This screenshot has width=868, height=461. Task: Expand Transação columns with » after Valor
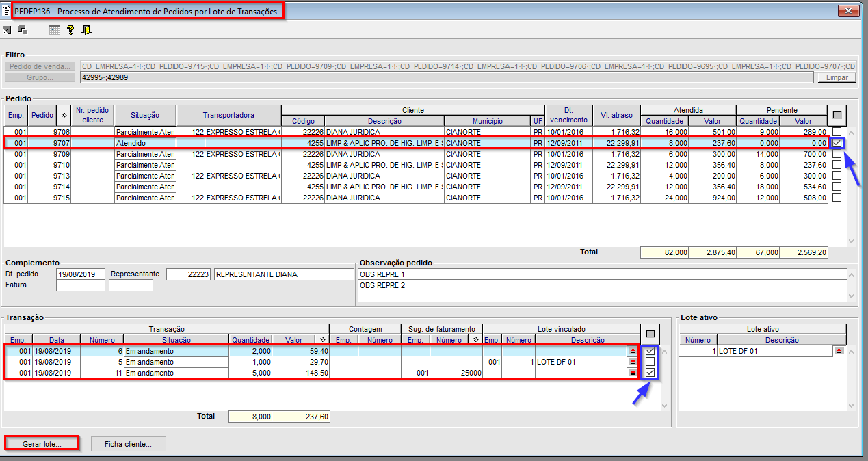pyautogui.click(x=322, y=339)
